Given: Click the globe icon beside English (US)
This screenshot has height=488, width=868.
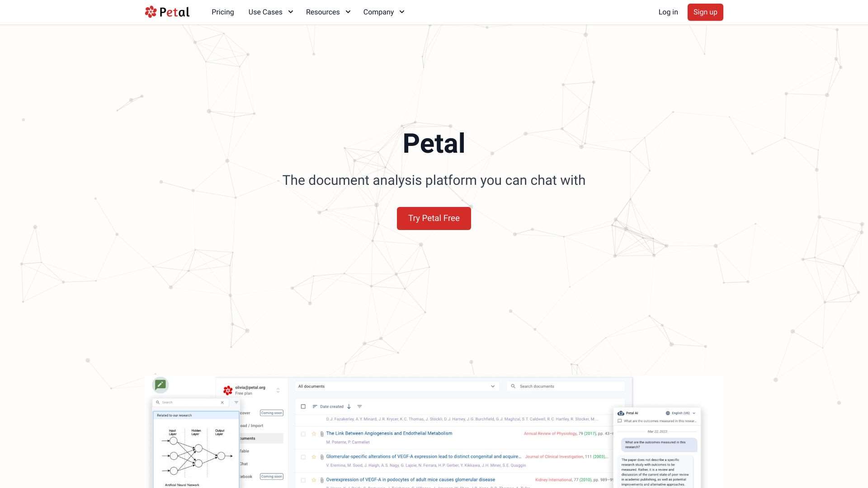Looking at the screenshot, I should coord(668,413).
